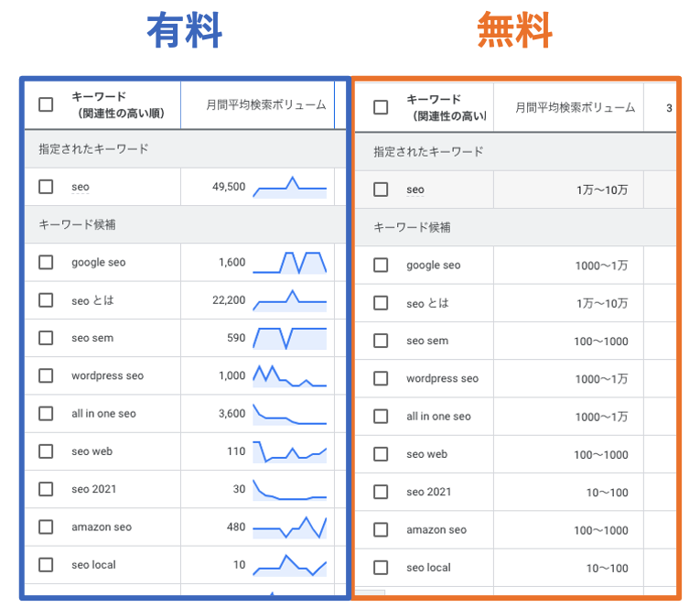Open trend sparkline for 'seo' 49,500
The image size is (700, 608).
click(290, 187)
